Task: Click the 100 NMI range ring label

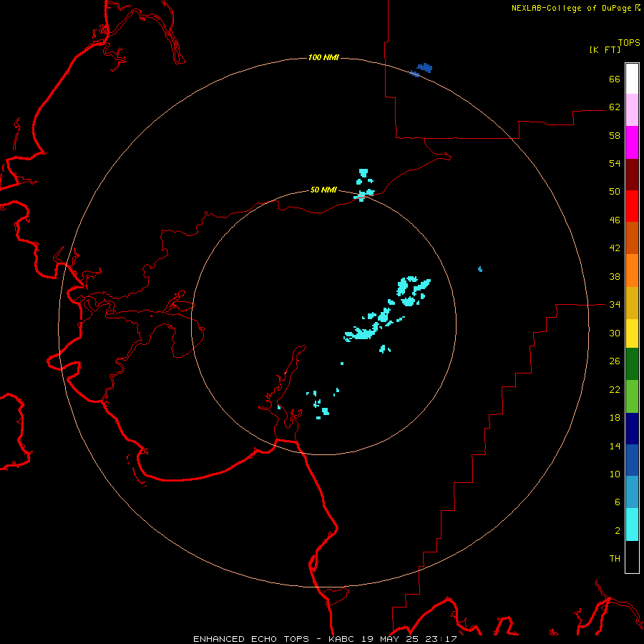Action: click(323, 57)
